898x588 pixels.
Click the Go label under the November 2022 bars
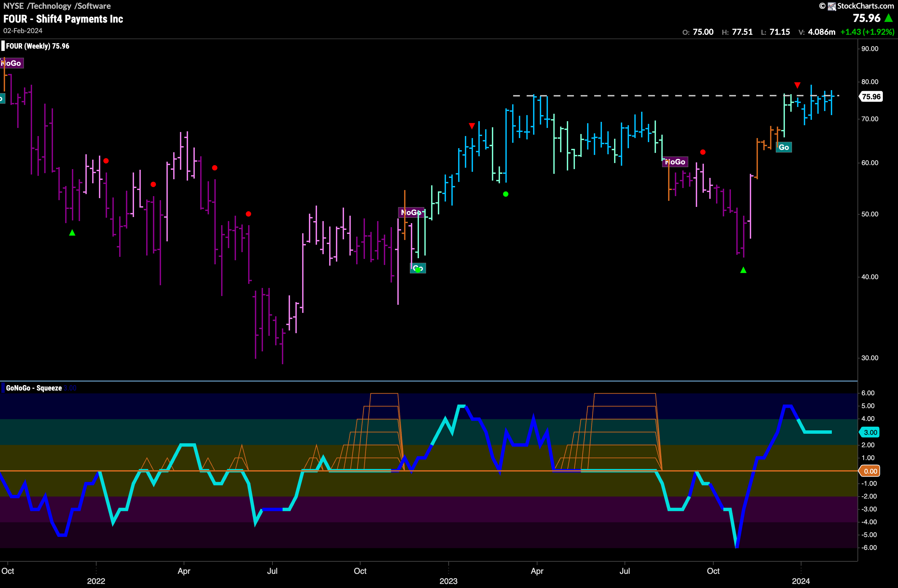tap(418, 268)
